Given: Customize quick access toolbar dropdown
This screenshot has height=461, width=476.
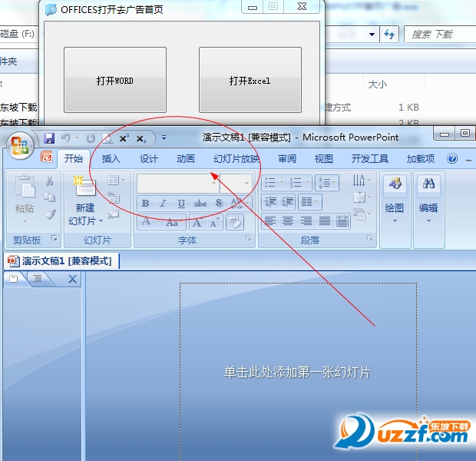Looking at the screenshot, I should coord(164,138).
